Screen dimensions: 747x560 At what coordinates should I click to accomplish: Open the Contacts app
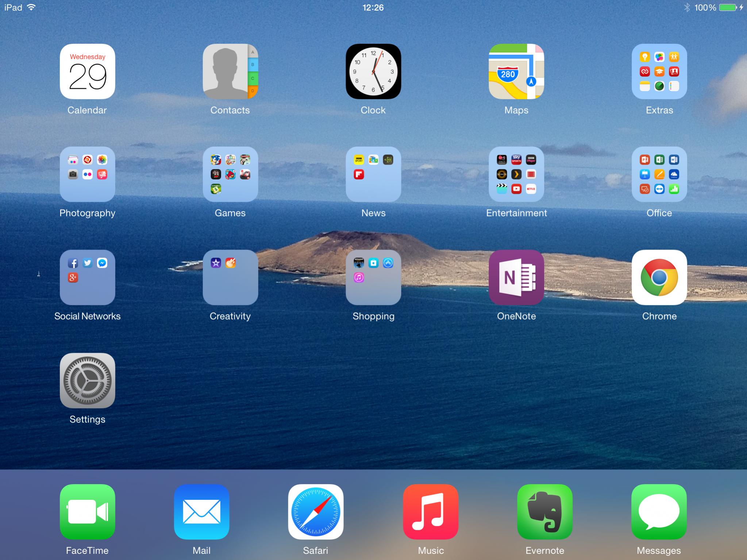point(230,72)
